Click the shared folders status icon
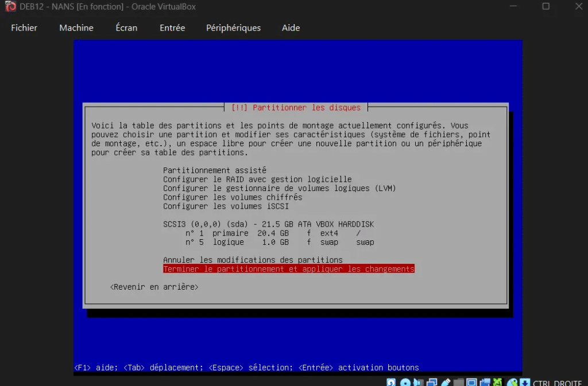The image size is (588, 386). (x=458, y=383)
